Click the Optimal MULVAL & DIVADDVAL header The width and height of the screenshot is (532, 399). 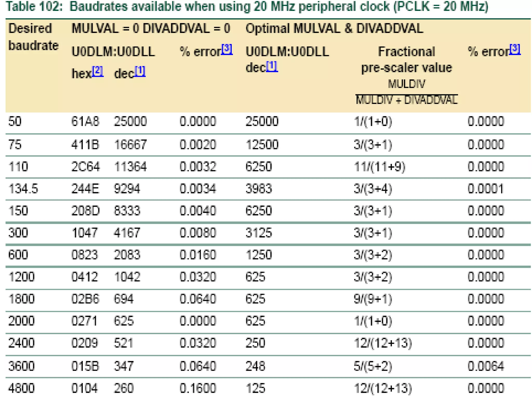pos(334,28)
